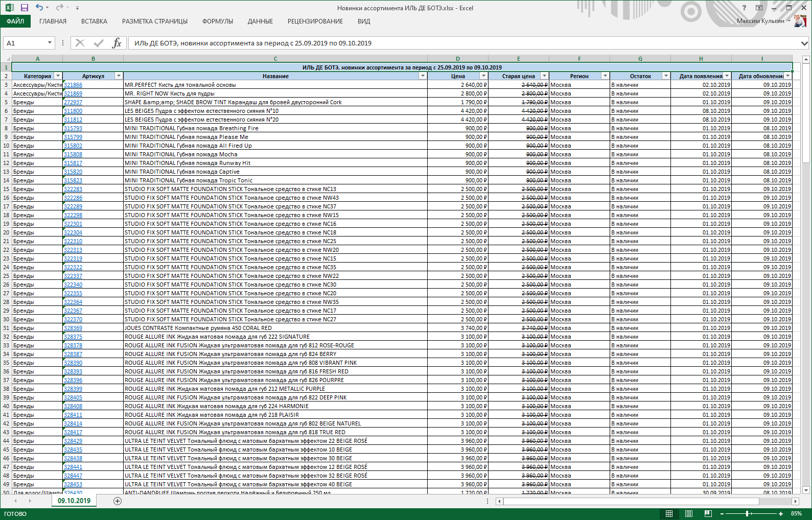The image size is (812, 520).
Task: Open the Undo history dropdown arrow
Action: coord(48,8)
